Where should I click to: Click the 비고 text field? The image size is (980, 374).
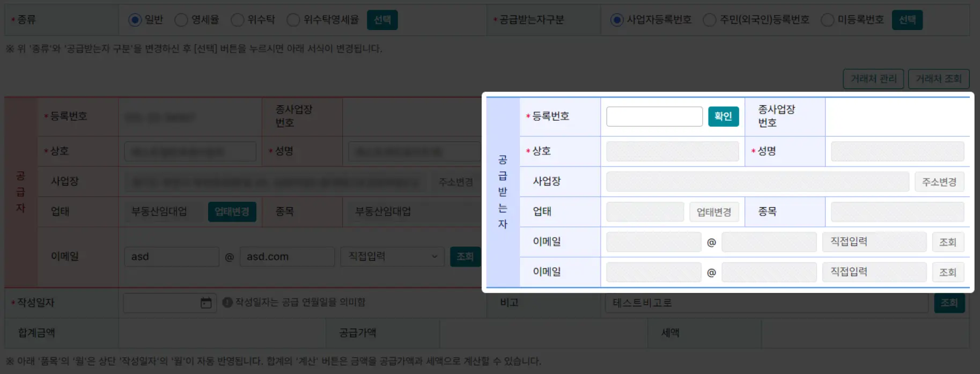766,303
